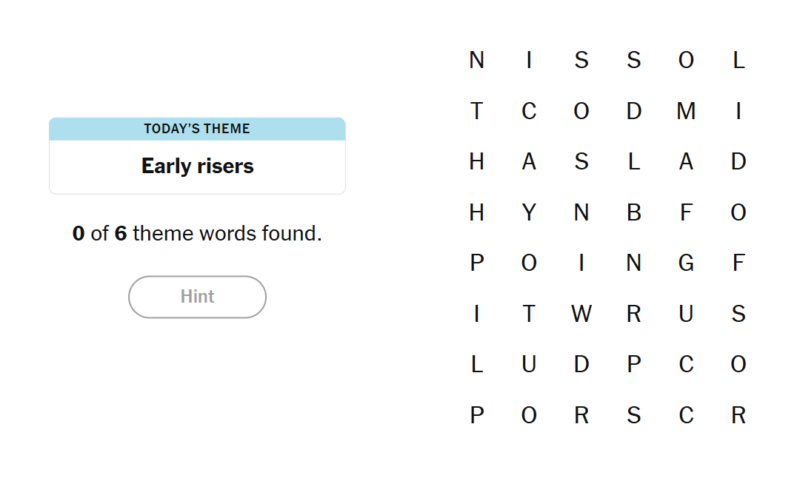Click the Hint button
The height and width of the screenshot is (481, 800).
197,297
